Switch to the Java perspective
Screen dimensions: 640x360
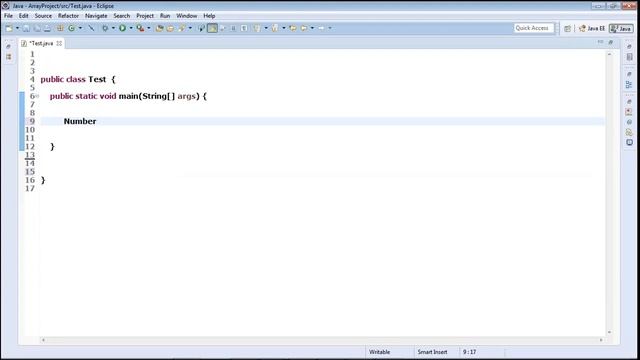(x=621, y=29)
